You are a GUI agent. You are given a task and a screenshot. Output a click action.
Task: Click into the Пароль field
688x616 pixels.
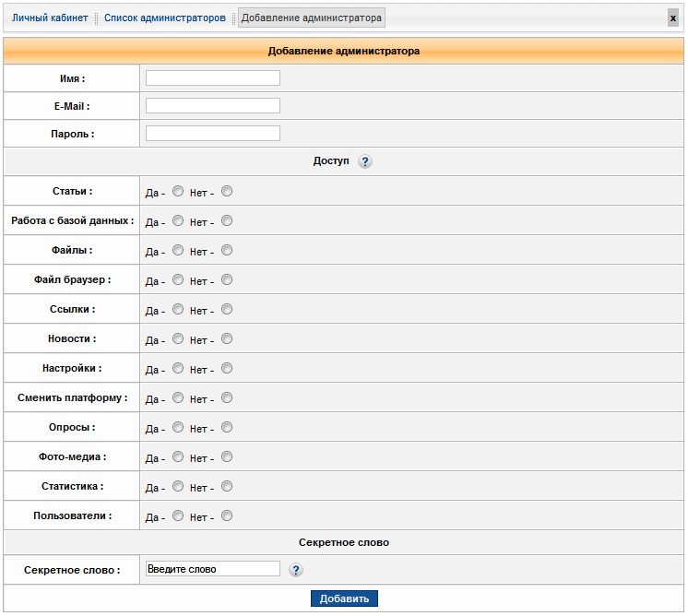tap(212, 134)
